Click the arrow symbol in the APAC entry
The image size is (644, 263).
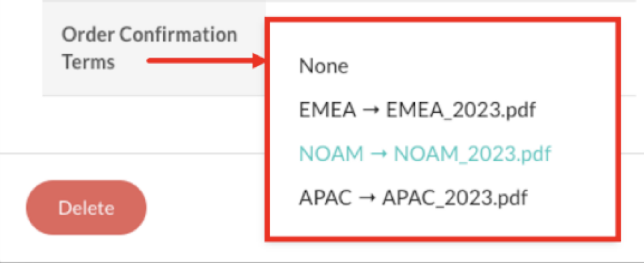click(x=368, y=198)
